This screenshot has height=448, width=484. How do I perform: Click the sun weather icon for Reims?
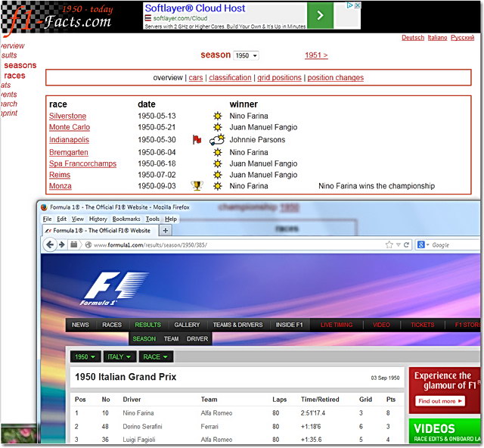tap(218, 175)
